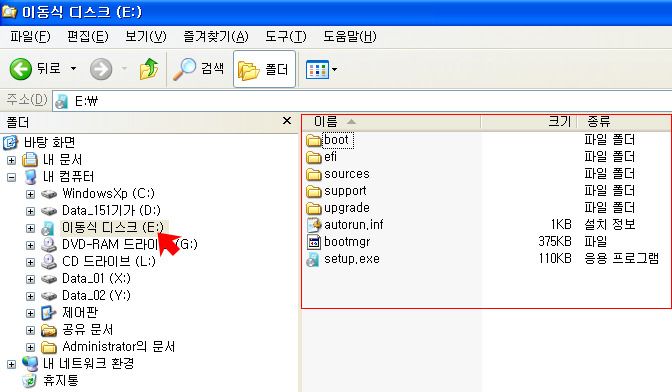Open the 파일(F) menu
The image size is (672, 392).
30,37
